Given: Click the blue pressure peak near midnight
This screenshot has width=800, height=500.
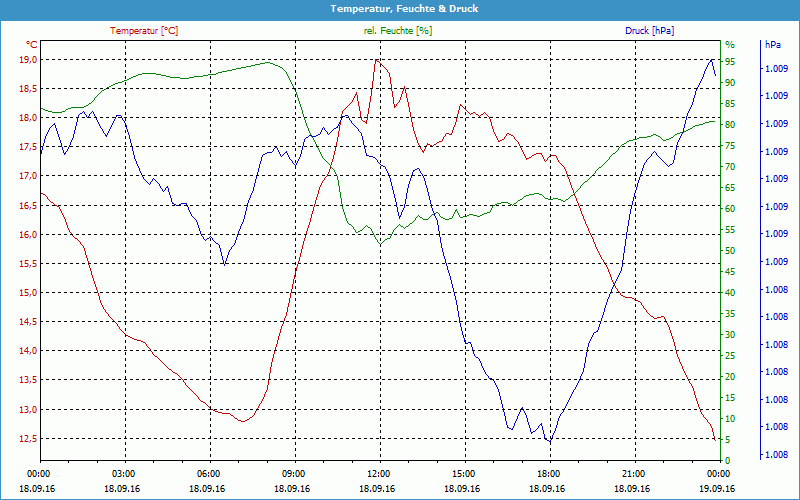Looking at the screenshot, I should (x=712, y=60).
